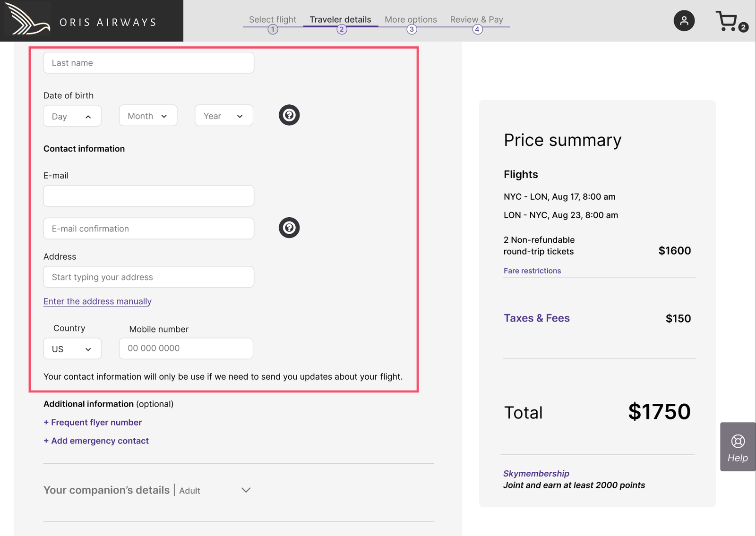Open the Month dropdown
Viewport: 756px width, 536px height.
point(148,116)
